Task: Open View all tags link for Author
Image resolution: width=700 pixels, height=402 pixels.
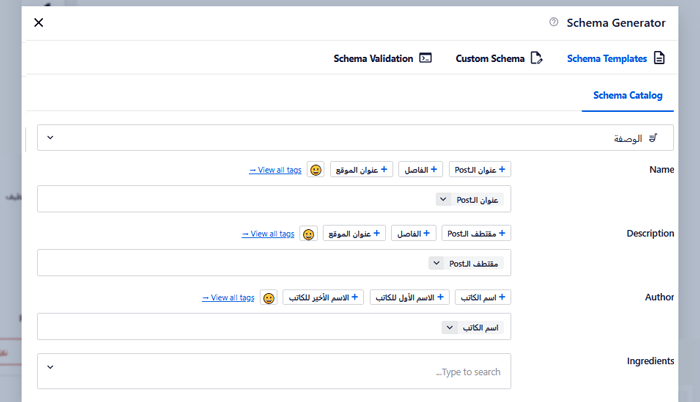Action: pos(228,297)
